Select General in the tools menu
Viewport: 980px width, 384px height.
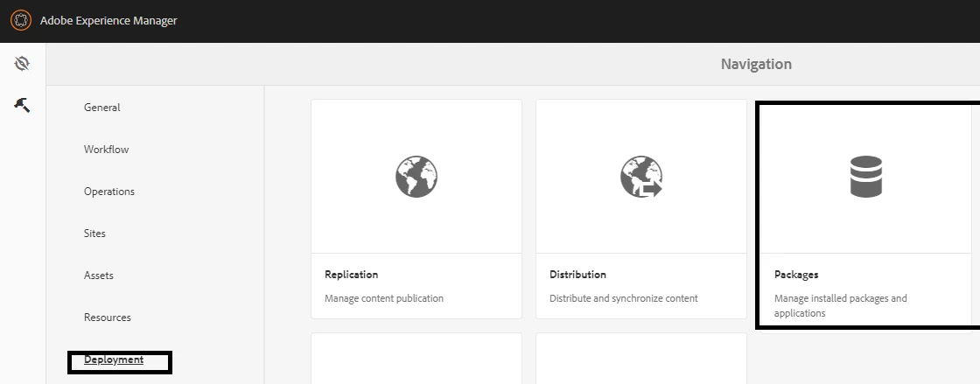[x=101, y=108]
